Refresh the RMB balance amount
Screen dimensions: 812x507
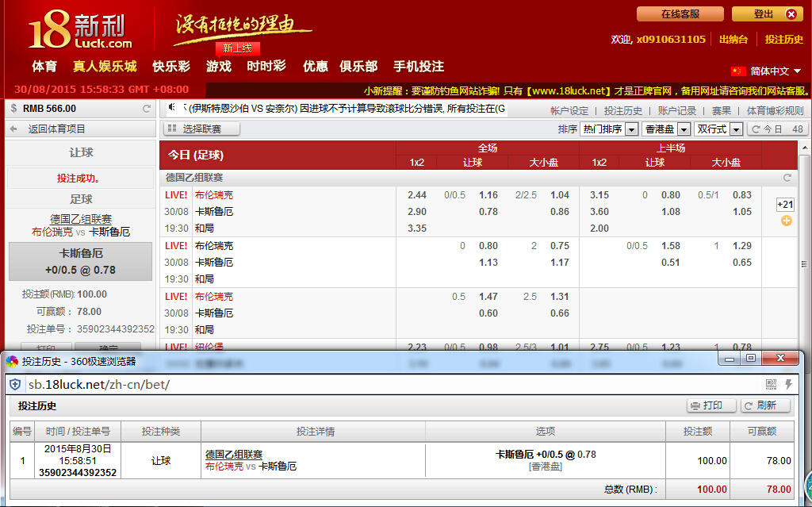point(147,109)
